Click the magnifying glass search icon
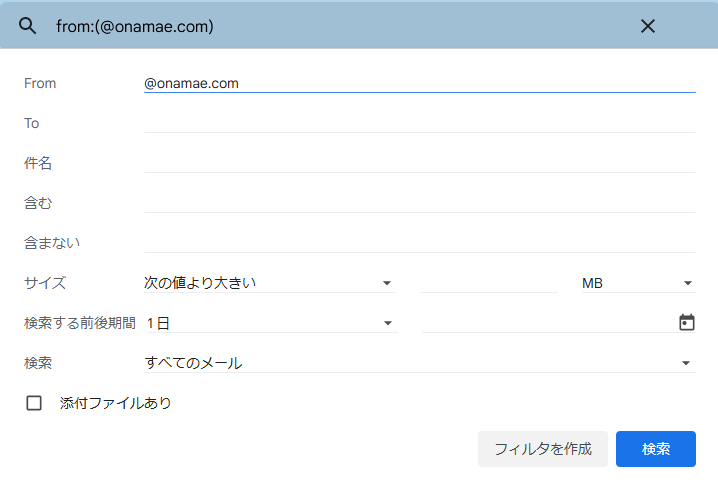The image size is (718, 486). [x=27, y=26]
